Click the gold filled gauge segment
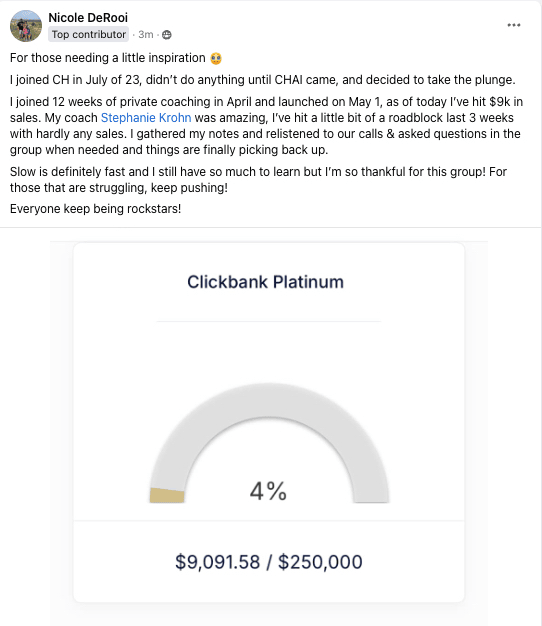542x626 pixels. 167,495
